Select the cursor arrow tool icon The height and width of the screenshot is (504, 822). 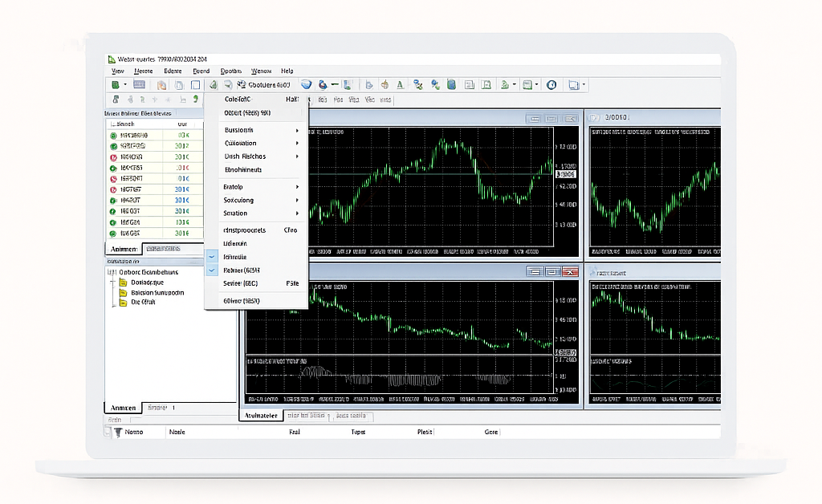tap(369, 84)
